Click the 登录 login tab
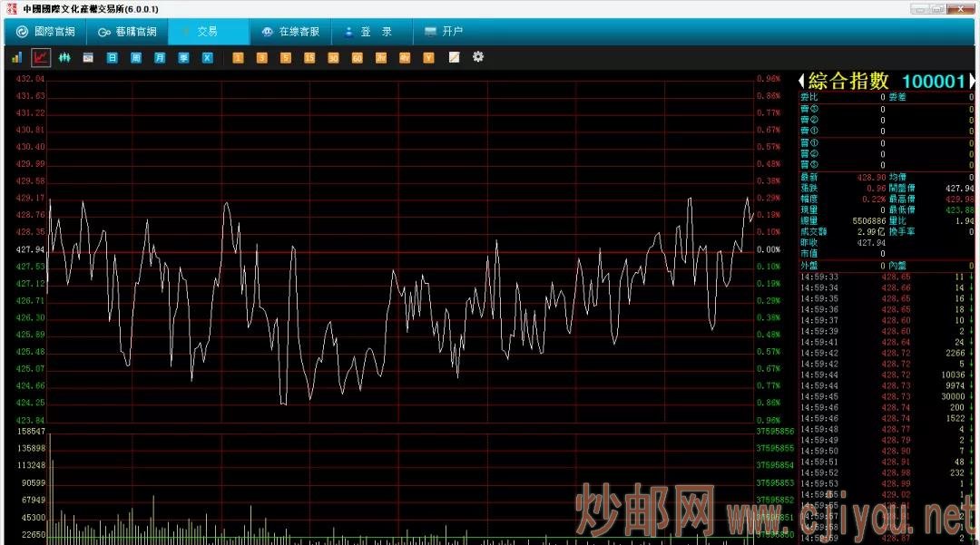Viewport: 980px width, 545px height. [372, 31]
